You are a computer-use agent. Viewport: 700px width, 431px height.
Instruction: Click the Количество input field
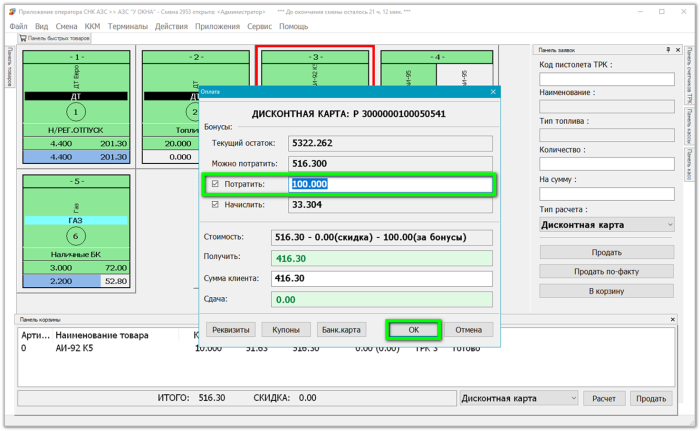(606, 164)
